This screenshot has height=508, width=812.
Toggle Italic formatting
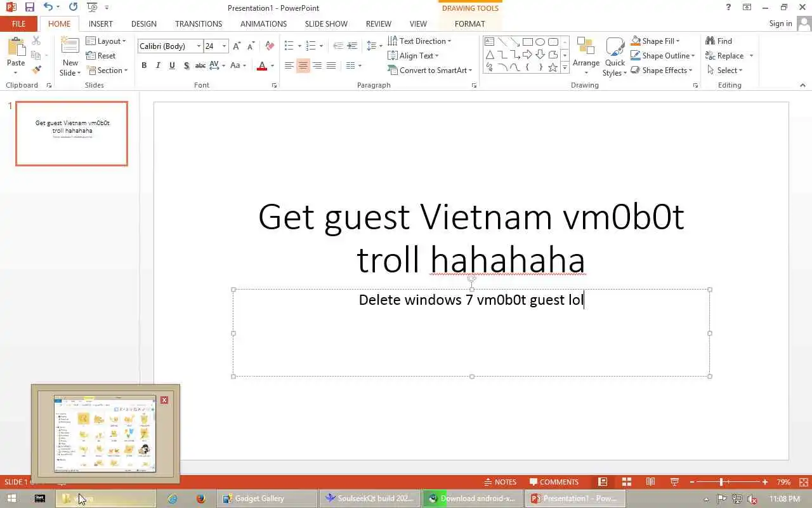158,65
